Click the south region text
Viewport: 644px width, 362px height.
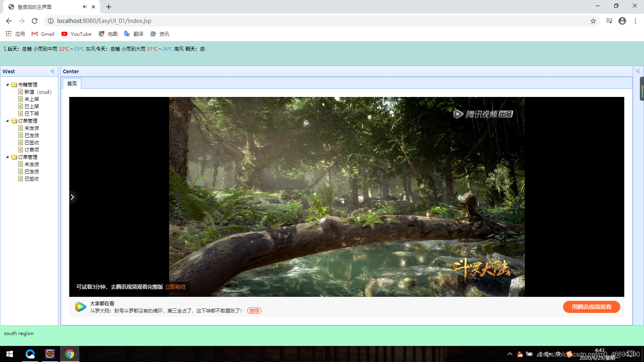tap(19, 333)
